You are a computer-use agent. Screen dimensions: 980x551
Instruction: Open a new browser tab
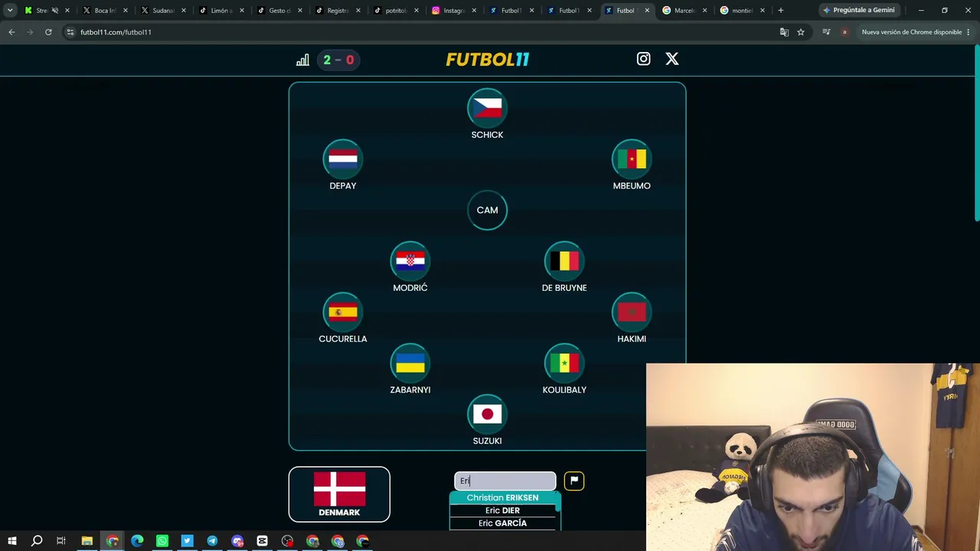coord(781,11)
